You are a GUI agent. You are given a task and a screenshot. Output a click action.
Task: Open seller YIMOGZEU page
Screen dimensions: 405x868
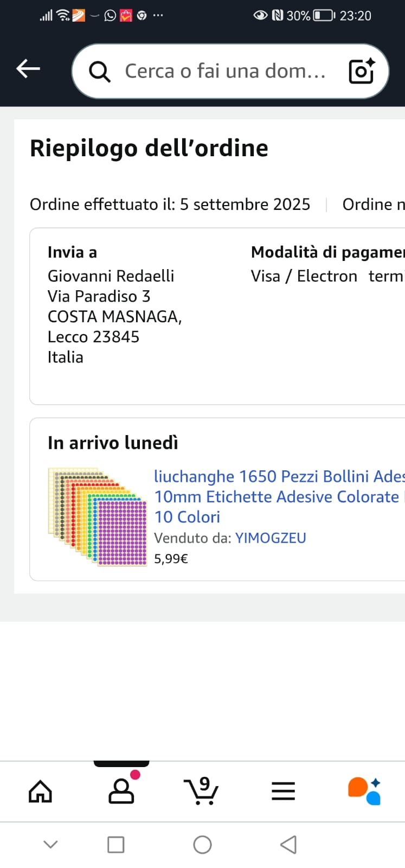(x=271, y=538)
